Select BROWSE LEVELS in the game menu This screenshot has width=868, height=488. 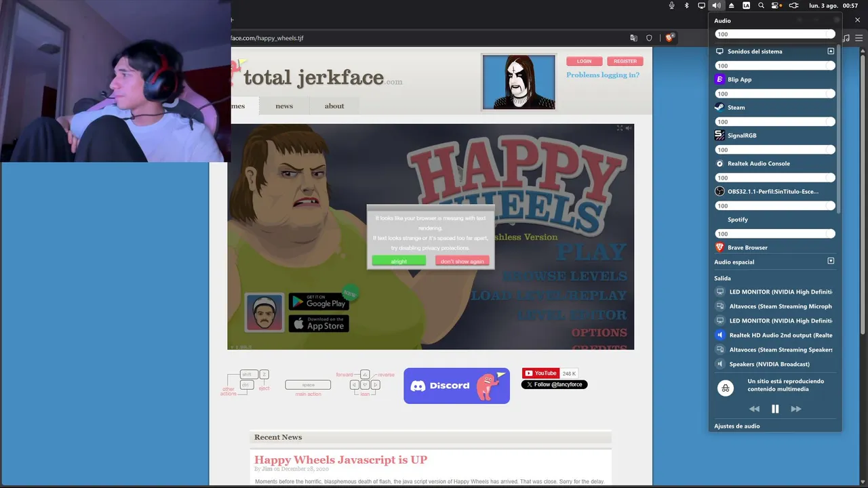pyautogui.click(x=564, y=277)
